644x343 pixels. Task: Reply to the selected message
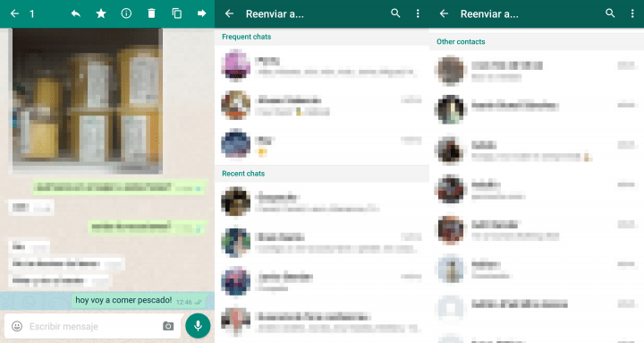pos(75,13)
